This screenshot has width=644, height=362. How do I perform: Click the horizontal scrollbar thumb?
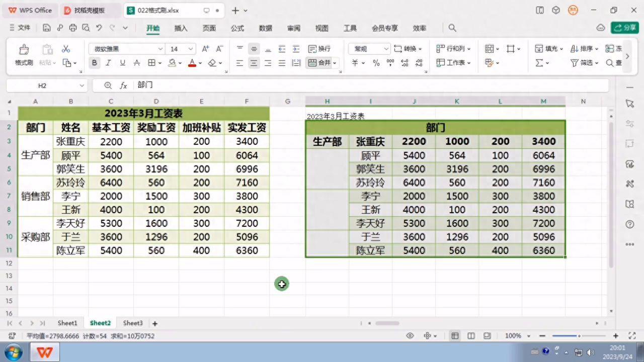(x=387, y=323)
